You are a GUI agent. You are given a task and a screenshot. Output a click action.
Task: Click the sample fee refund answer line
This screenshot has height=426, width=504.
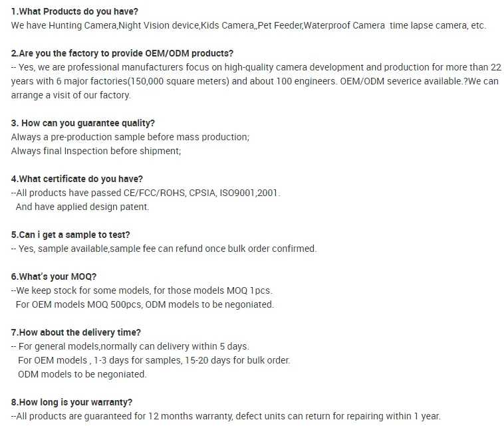[164, 249]
